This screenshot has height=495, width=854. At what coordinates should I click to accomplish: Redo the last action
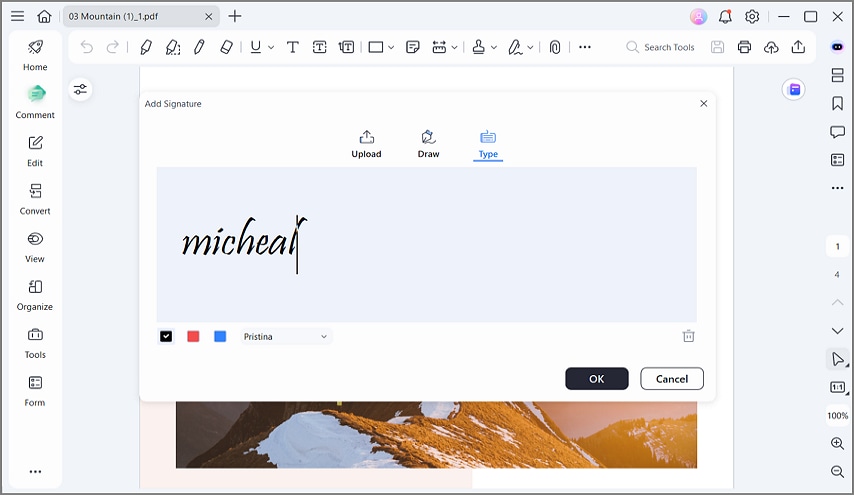point(113,47)
